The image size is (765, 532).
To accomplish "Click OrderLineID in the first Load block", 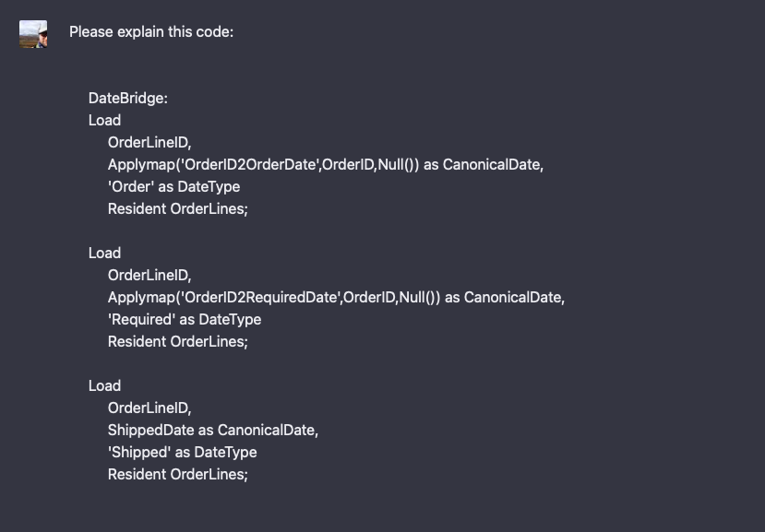I will click(x=149, y=143).
